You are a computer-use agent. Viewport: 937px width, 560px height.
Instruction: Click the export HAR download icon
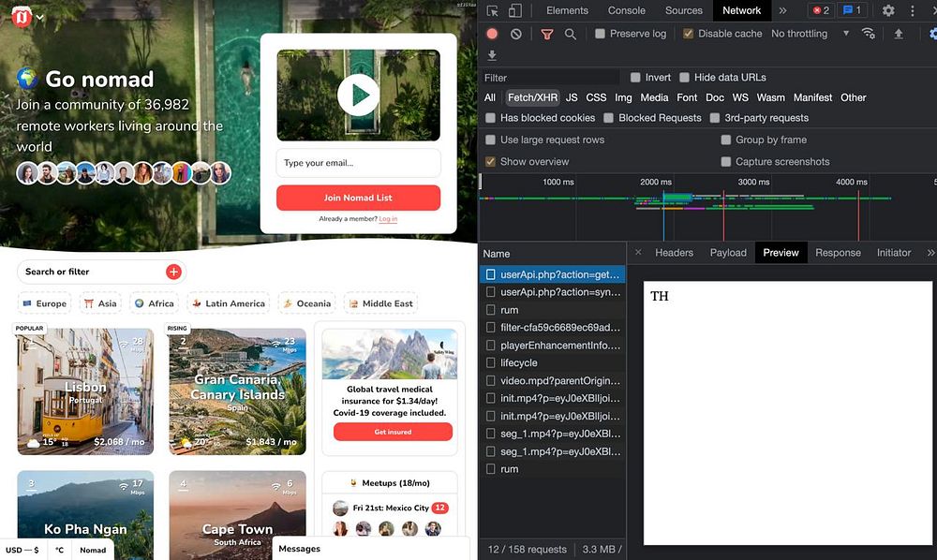pyautogui.click(x=492, y=55)
